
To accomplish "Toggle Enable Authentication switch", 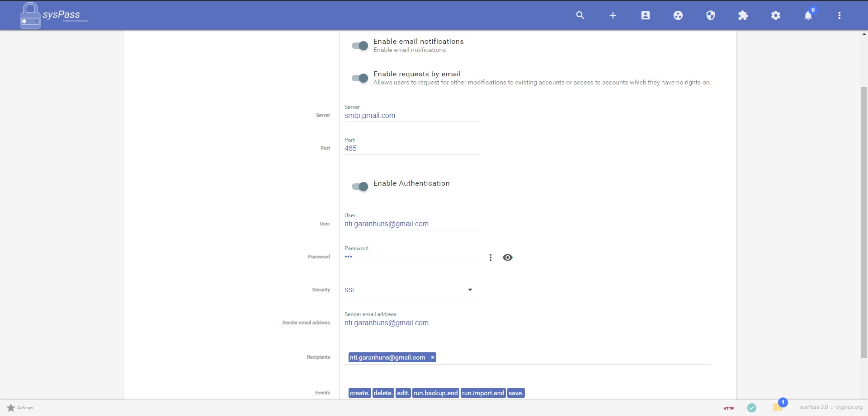I will point(360,186).
